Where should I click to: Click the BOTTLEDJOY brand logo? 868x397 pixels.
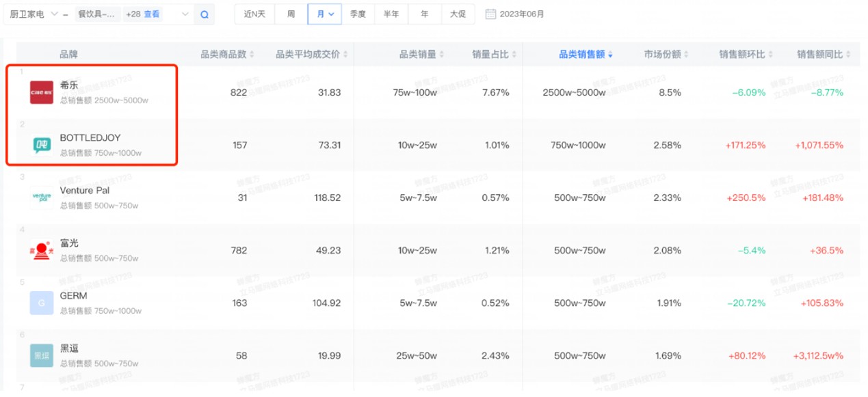[x=42, y=145]
